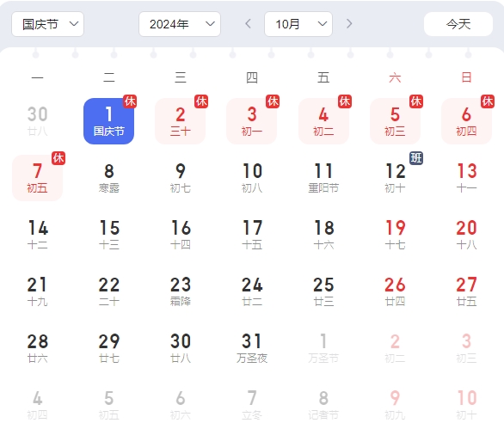The width and height of the screenshot is (504, 423).
Task: Select October 7 初五
Action: click(37, 178)
